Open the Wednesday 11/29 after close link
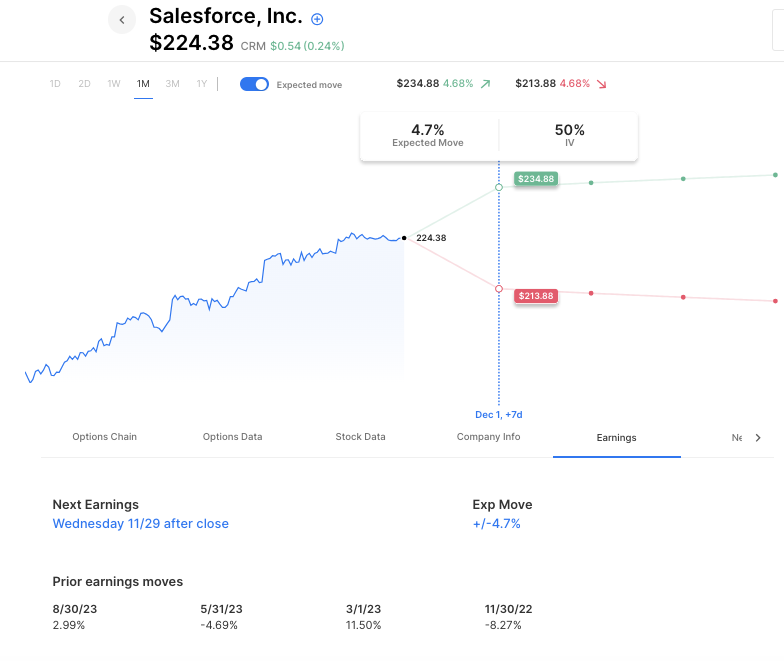 141,523
